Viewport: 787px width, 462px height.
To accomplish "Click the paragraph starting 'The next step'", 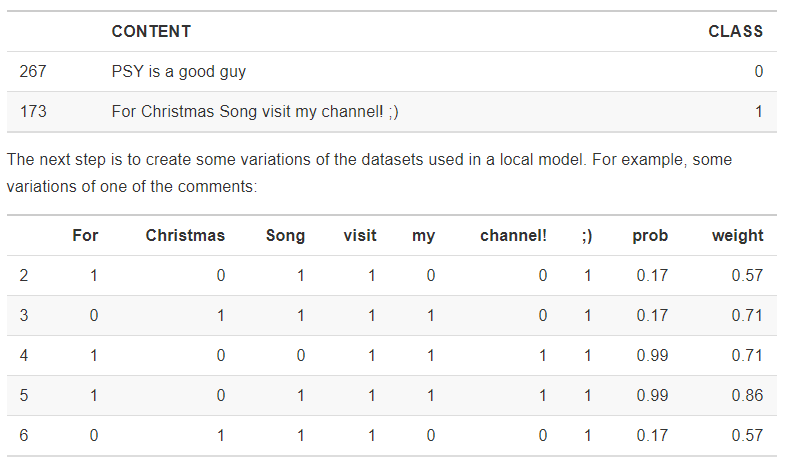I will (380, 172).
